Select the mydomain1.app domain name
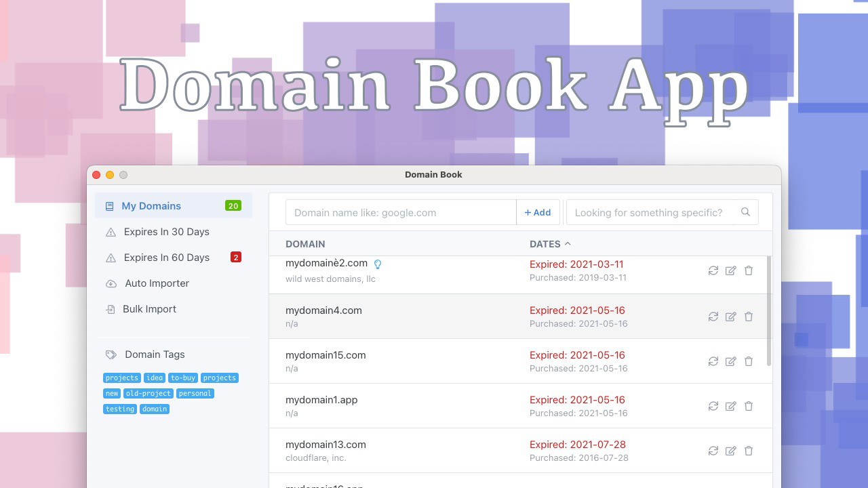Image resolution: width=868 pixels, height=488 pixels. (321, 400)
